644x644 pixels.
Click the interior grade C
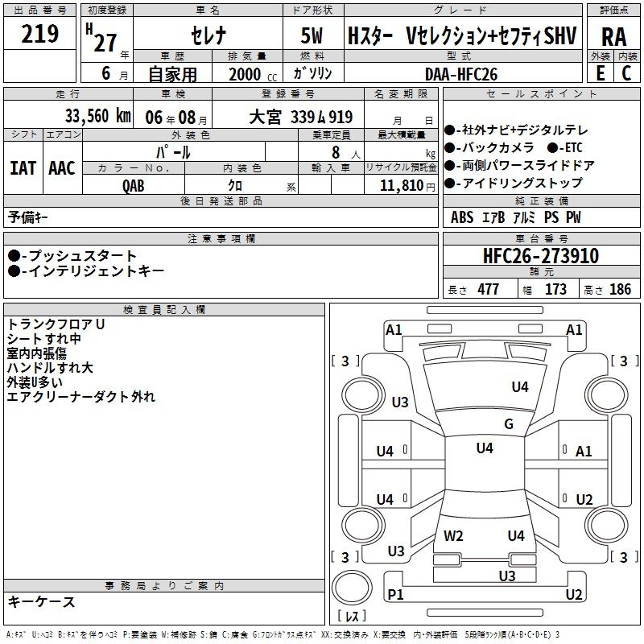click(627, 73)
